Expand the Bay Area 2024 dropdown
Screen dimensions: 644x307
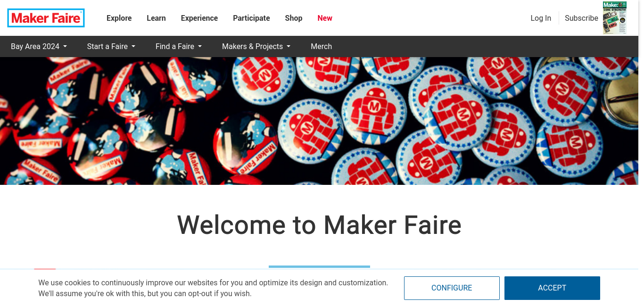pyautogui.click(x=39, y=46)
